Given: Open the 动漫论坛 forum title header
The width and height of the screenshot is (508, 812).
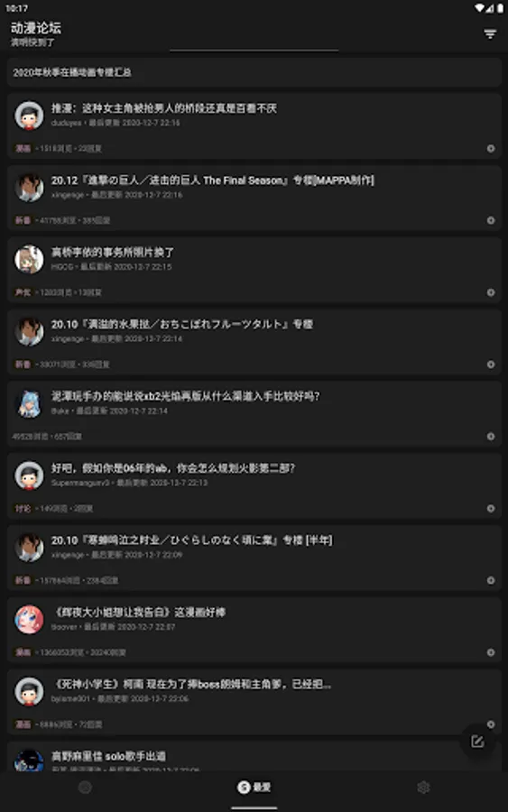Looking at the screenshot, I should coord(36,28).
